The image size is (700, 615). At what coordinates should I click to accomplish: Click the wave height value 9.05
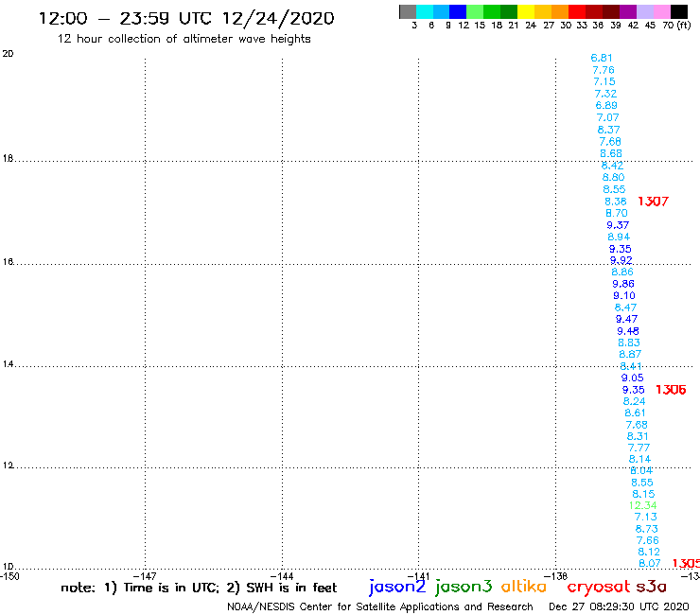click(x=632, y=378)
